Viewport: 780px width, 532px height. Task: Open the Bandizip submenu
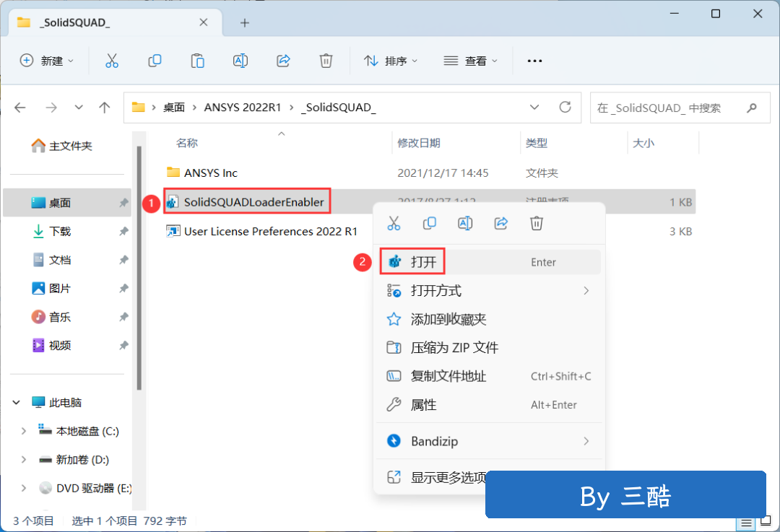click(x=489, y=441)
